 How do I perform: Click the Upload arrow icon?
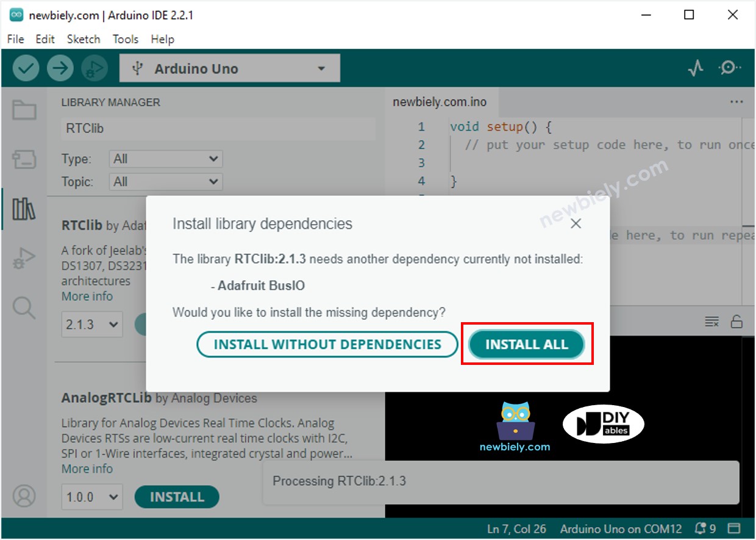coord(60,68)
